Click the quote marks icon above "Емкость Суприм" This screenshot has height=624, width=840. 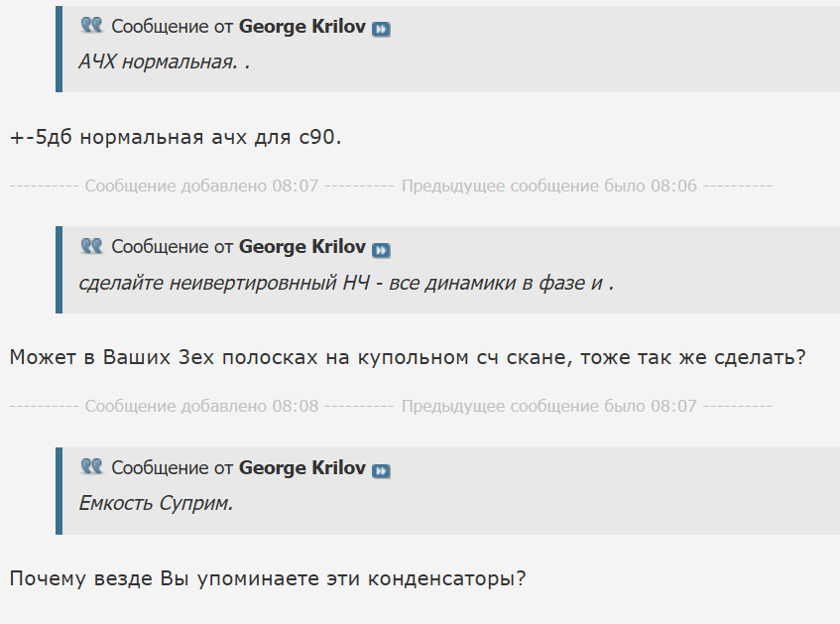(x=91, y=466)
